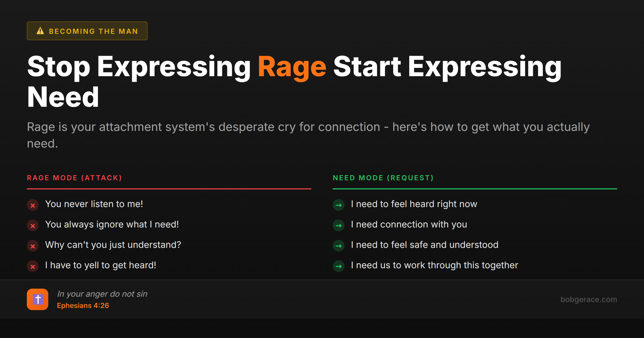Click the green arrow beside 'I need to feel heard right now'
The height and width of the screenshot is (338, 644).
tap(339, 205)
